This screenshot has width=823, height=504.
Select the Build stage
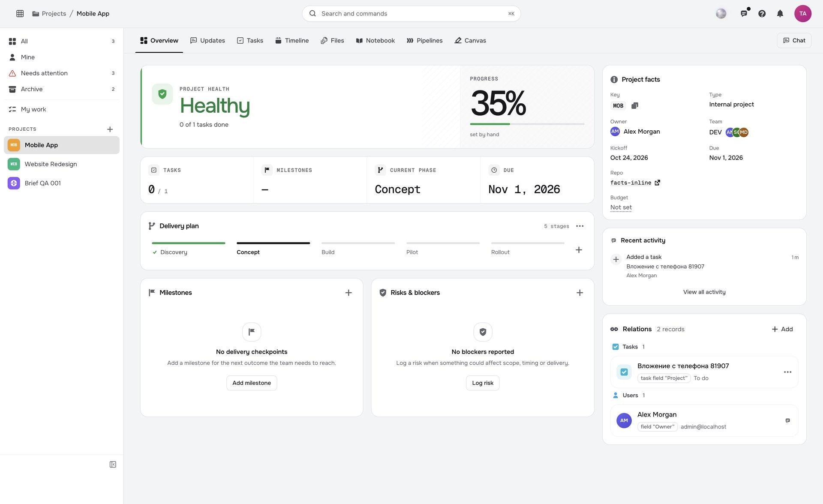point(358,248)
